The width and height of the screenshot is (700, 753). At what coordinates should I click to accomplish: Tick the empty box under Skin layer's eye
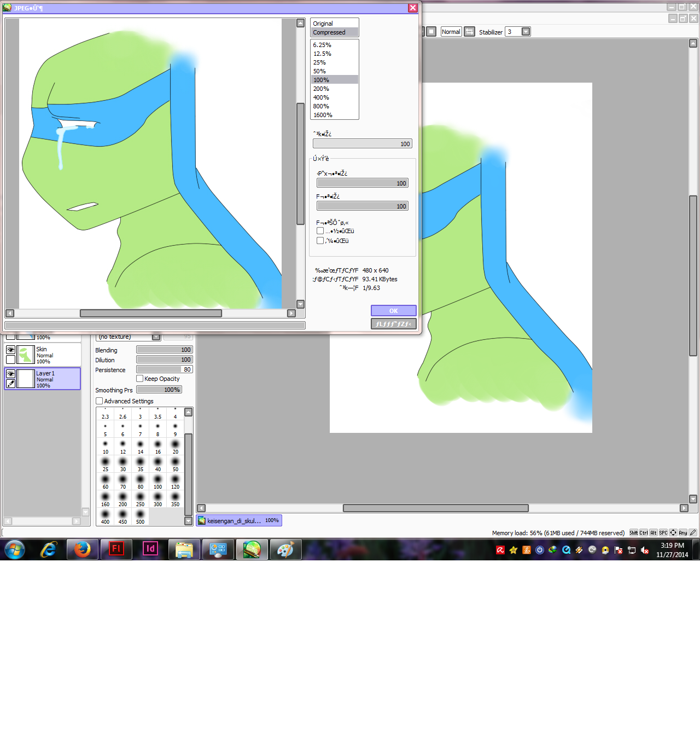(10, 360)
